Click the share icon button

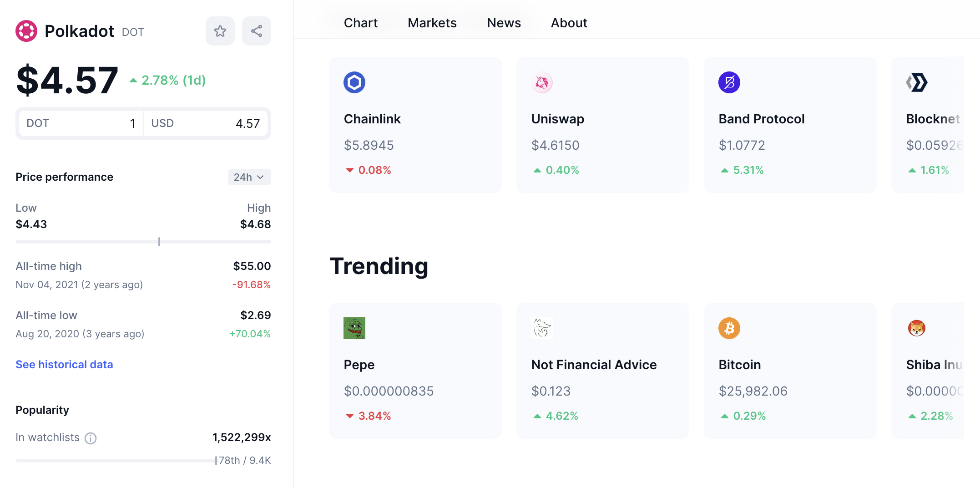pos(257,31)
